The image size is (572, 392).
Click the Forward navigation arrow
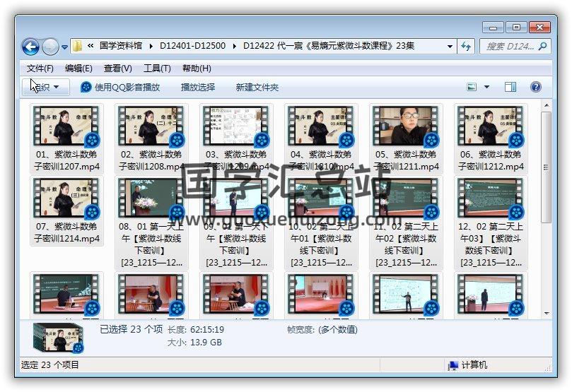(50, 47)
